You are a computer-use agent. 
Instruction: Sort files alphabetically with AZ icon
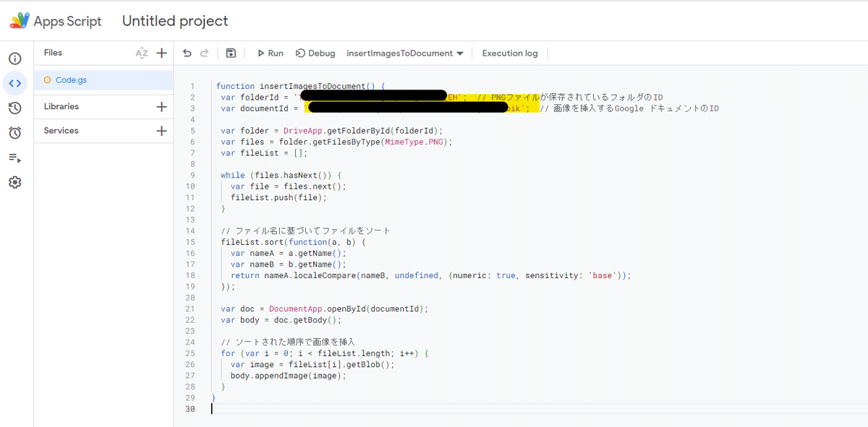142,53
